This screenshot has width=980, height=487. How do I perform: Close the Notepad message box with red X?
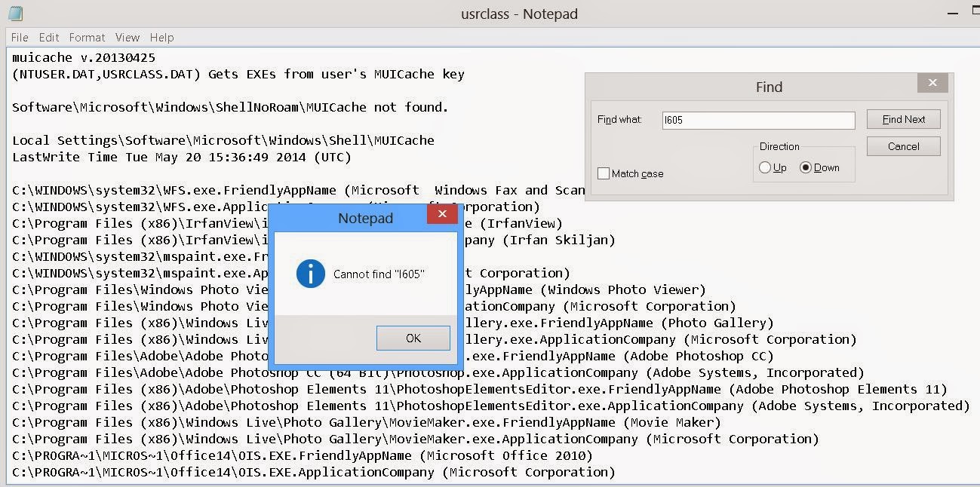tap(442, 214)
